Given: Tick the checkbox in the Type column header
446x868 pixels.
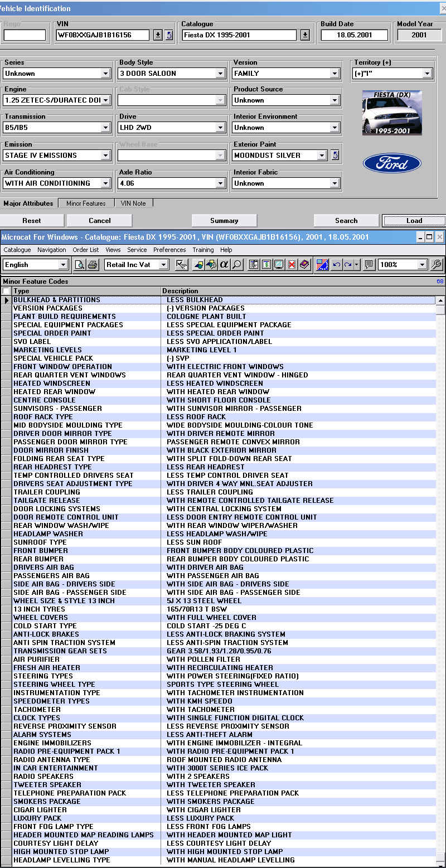Looking at the screenshot, I should 6,291.
